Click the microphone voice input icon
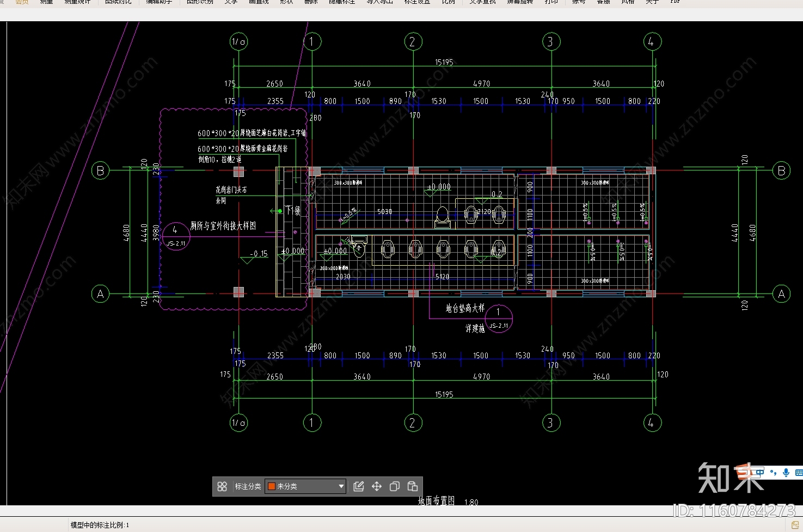 click(x=786, y=473)
